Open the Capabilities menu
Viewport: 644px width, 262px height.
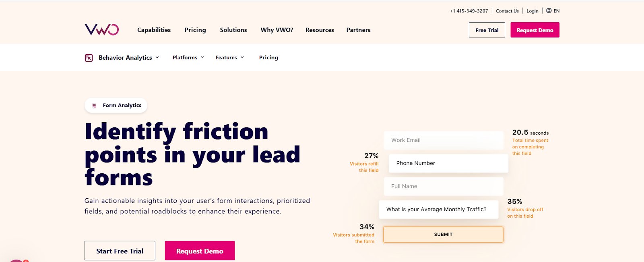coord(154,30)
